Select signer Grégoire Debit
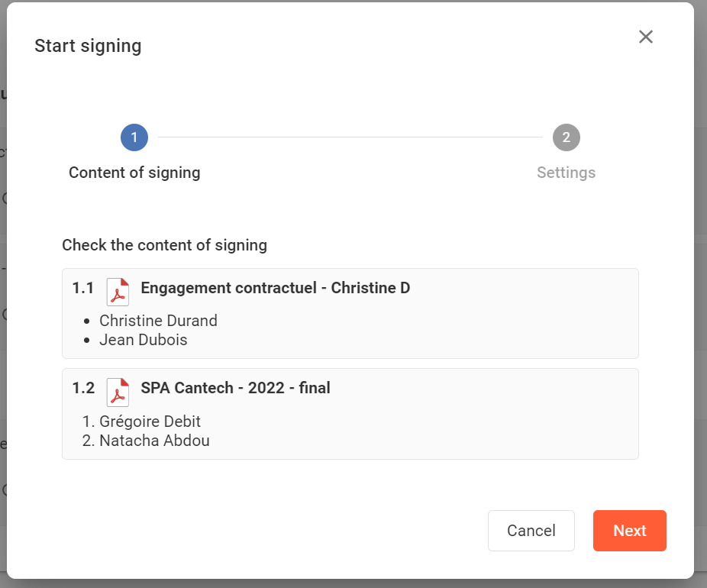 150,422
